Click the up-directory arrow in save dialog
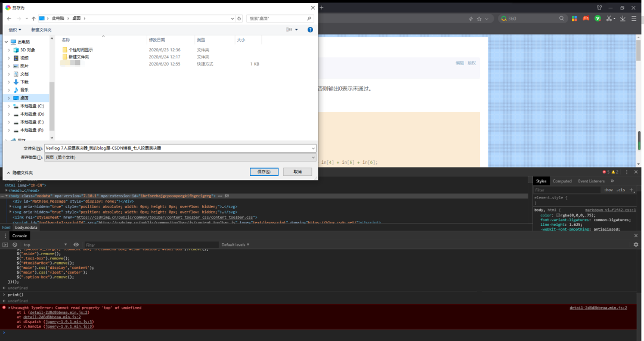This screenshot has width=644, height=341. (33, 18)
